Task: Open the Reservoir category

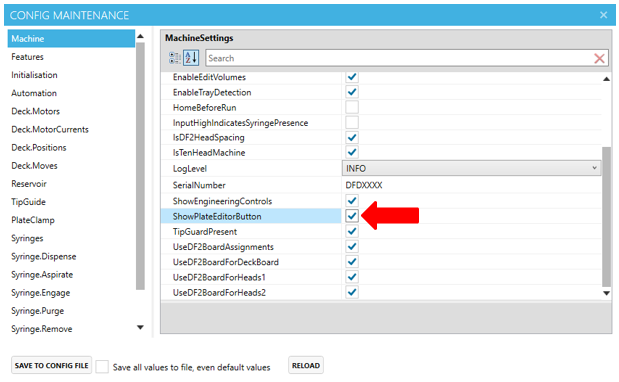Action: pos(29,184)
